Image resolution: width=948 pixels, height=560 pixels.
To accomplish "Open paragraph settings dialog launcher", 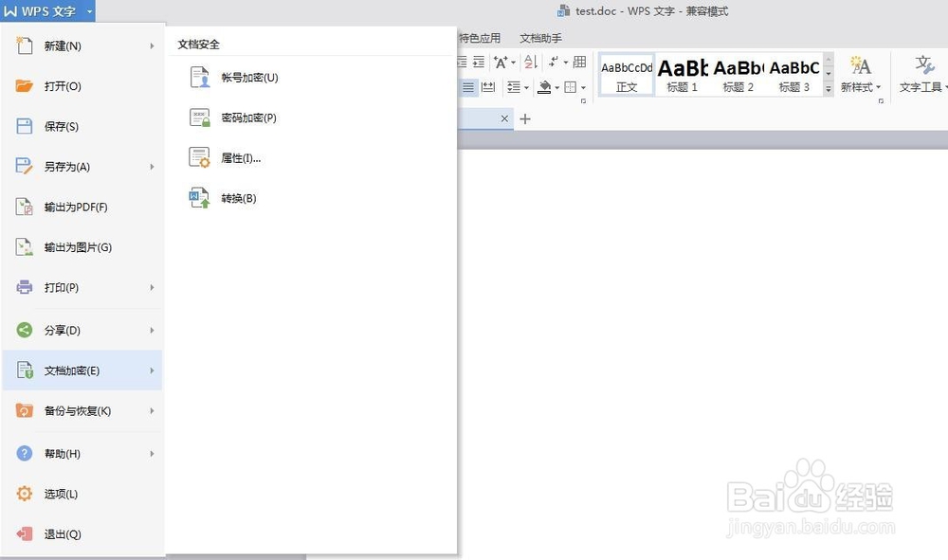I will [583, 100].
